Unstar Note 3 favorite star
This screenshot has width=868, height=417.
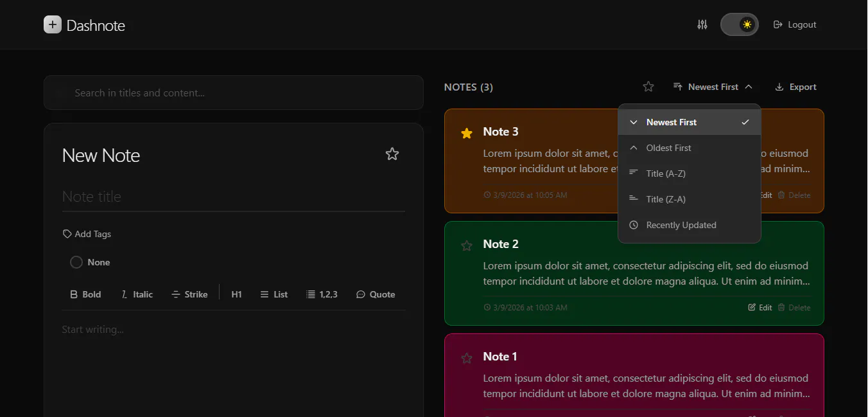pos(467,133)
